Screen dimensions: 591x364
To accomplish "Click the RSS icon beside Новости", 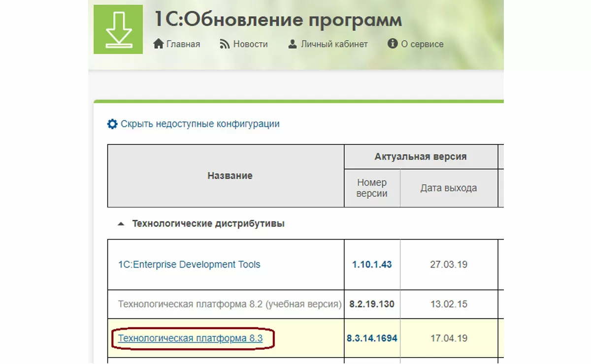I will tap(225, 44).
